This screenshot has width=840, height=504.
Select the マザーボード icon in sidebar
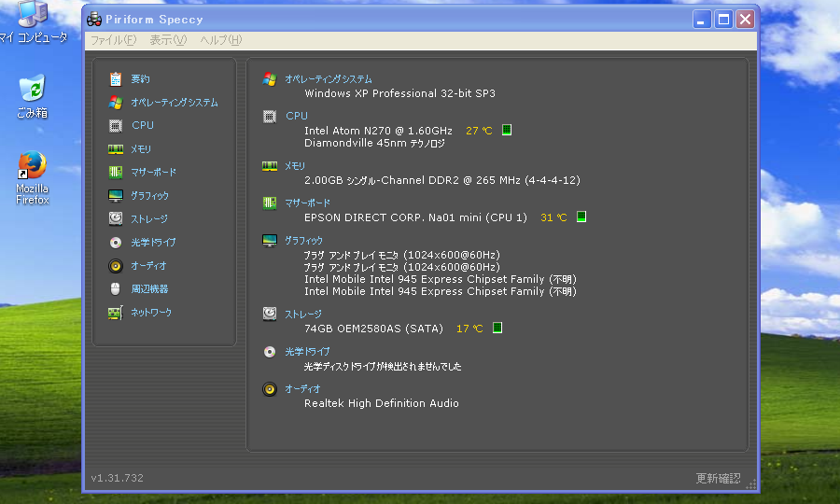(x=115, y=172)
